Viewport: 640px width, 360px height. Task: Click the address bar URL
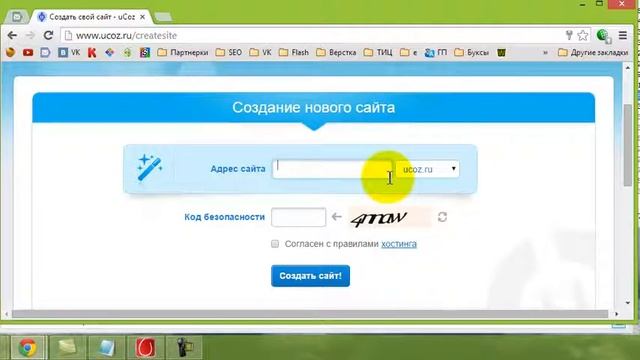(x=127, y=36)
